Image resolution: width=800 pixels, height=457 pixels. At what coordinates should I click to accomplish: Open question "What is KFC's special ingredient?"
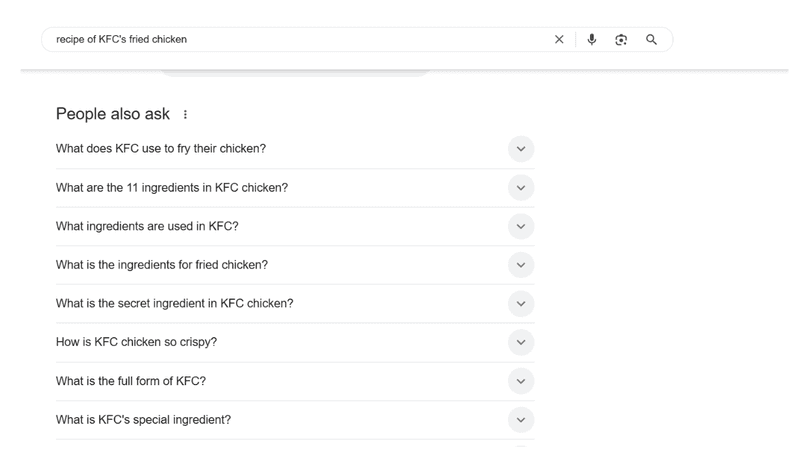coord(143,420)
